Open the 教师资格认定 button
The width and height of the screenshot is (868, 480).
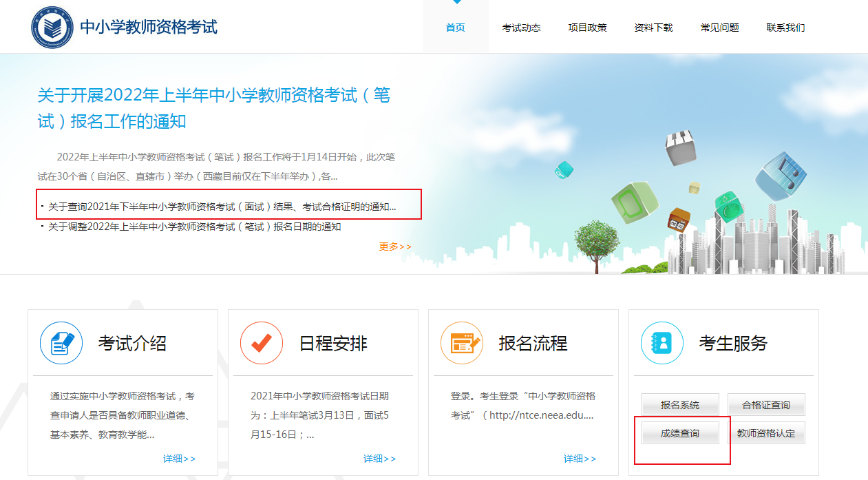(x=765, y=433)
